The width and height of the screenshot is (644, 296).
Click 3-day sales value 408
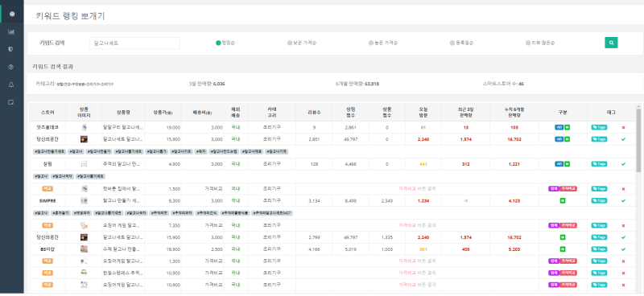click(466, 249)
